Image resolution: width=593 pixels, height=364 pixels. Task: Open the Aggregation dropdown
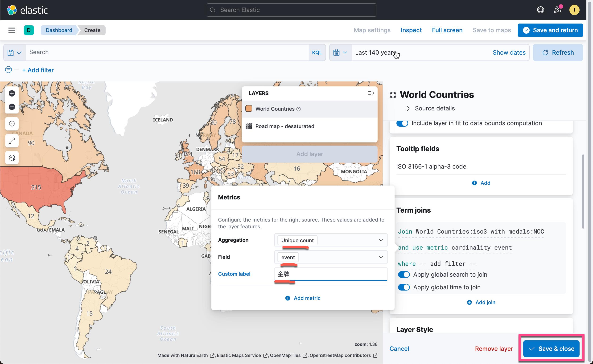[x=331, y=240]
